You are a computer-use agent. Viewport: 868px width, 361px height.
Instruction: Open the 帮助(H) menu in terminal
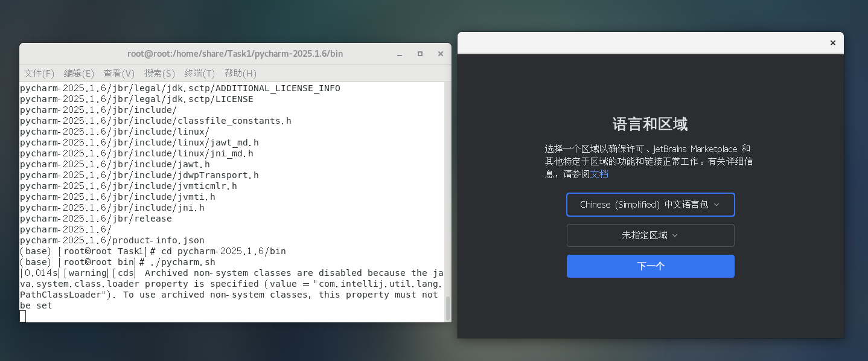click(x=240, y=73)
